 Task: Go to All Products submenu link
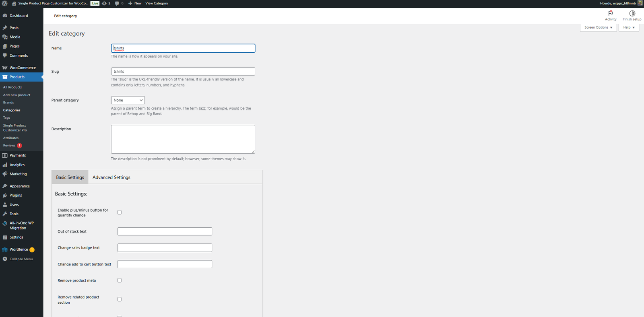12,87
